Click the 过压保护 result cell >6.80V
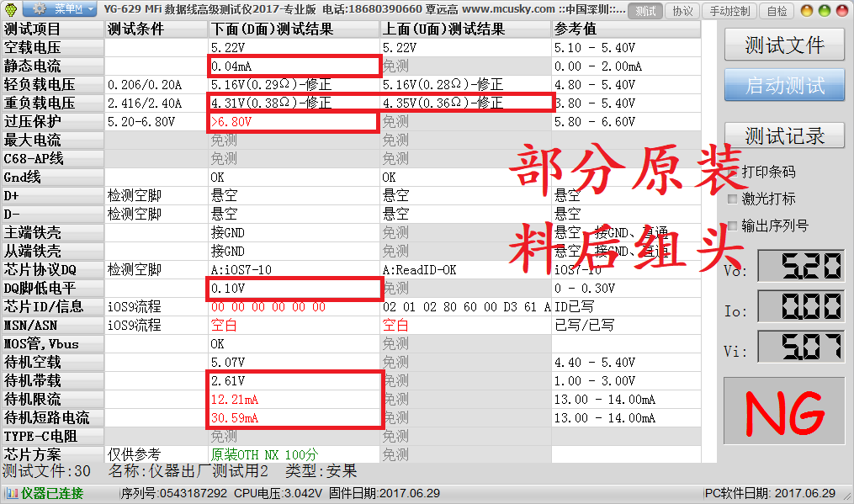This screenshot has width=854, height=504. click(293, 122)
